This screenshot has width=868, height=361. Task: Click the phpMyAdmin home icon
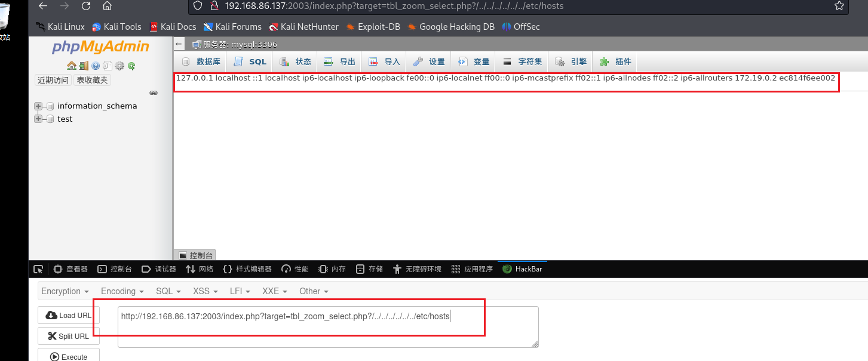pos(71,66)
